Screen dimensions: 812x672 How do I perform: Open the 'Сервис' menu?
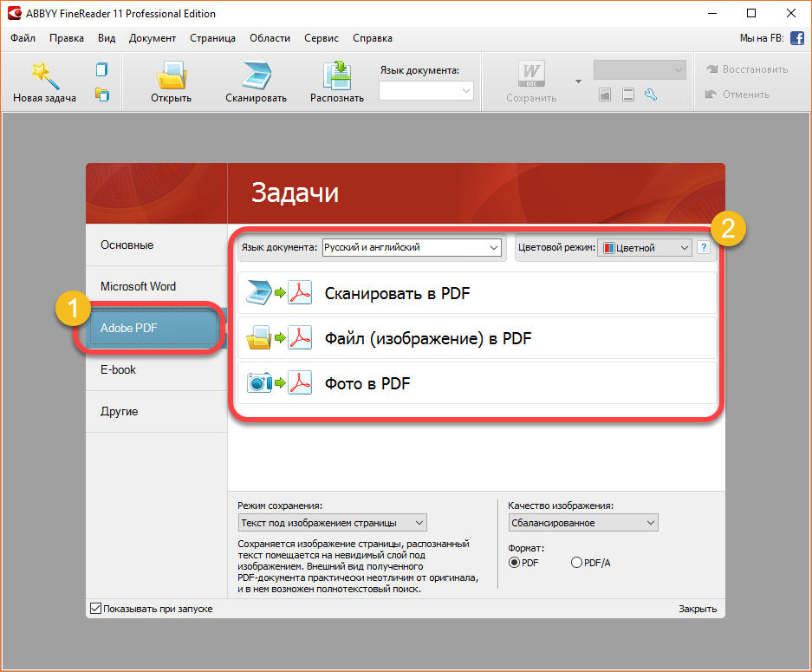[322, 38]
